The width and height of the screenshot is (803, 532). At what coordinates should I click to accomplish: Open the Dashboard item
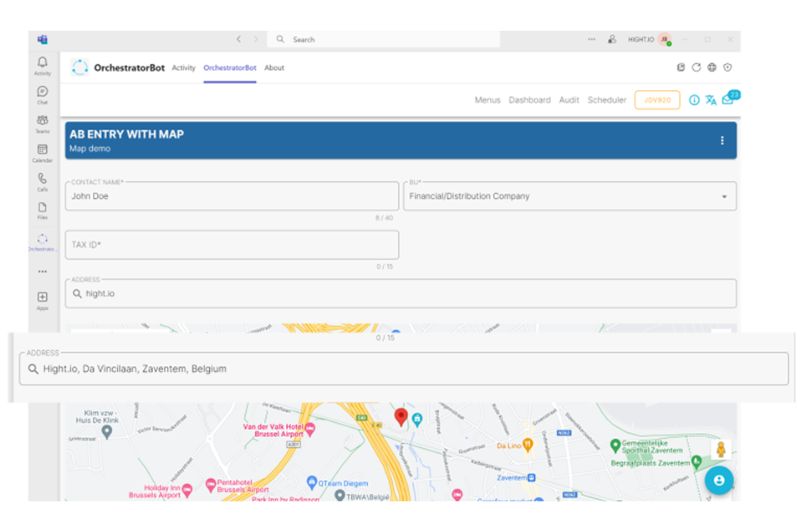click(530, 100)
